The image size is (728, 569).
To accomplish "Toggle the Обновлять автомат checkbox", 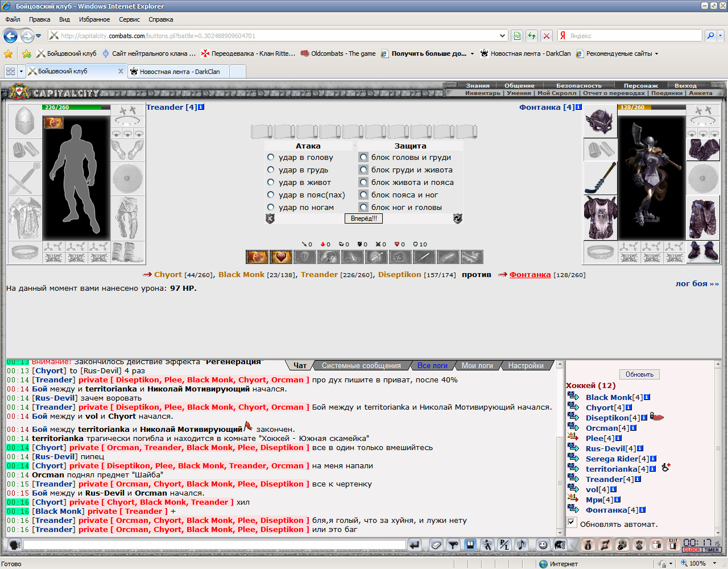I will (x=572, y=523).
